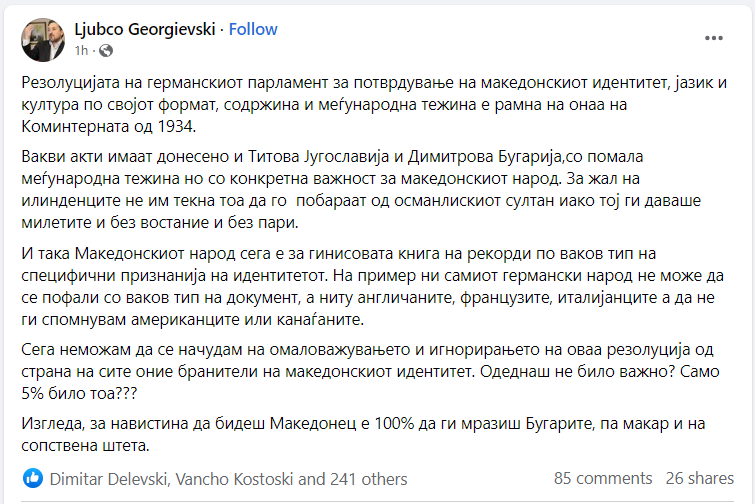Click the public globe audience icon

[x=106, y=51]
